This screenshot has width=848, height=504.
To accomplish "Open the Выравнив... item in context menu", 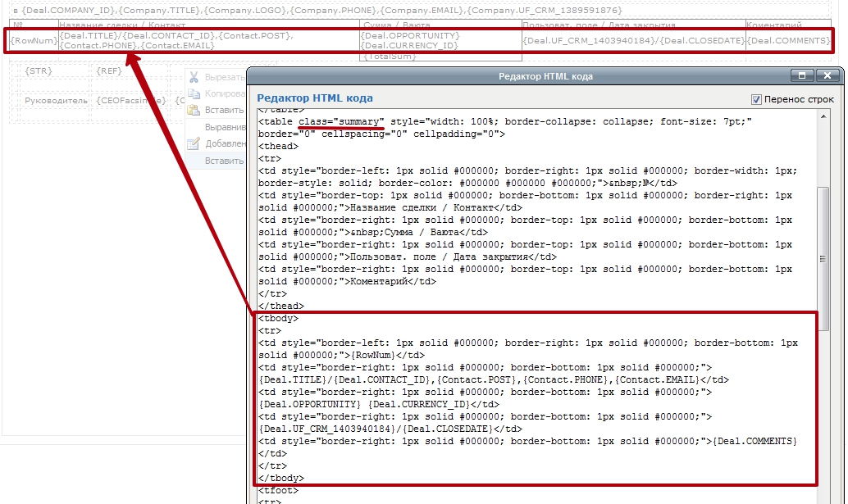I will pyautogui.click(x=224, y=127).
